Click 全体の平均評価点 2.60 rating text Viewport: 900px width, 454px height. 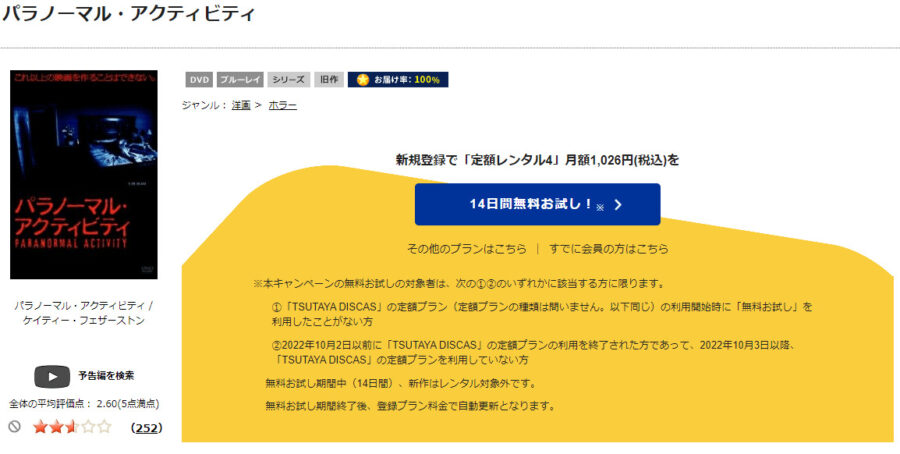click(84, 403)
